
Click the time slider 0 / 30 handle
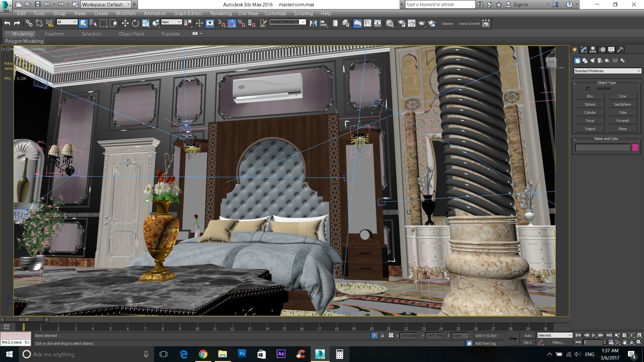(24, 320)
